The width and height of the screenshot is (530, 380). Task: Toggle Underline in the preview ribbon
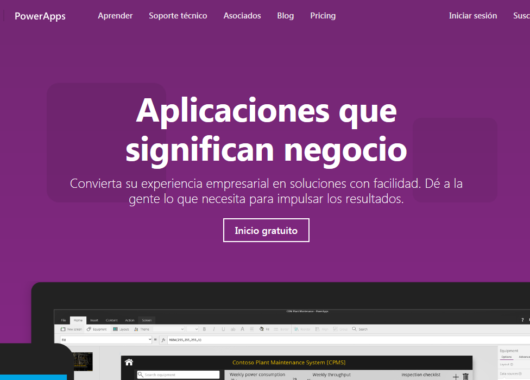223,329
